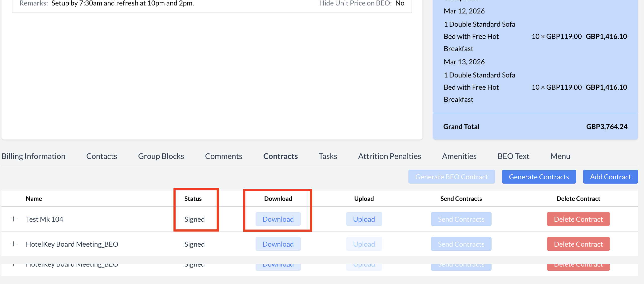Click the Add Contract button
644x284 pixels.
(x=610, y=177)
